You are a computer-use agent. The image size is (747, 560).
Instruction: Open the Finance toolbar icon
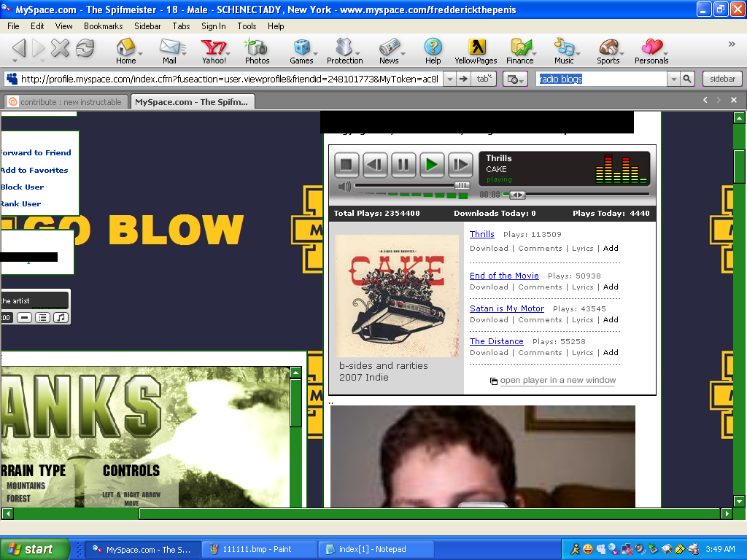[519, 52]
